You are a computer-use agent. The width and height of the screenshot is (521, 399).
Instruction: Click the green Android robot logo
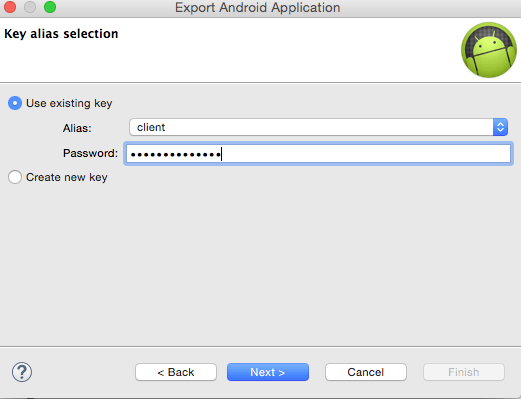coord(489,50)
